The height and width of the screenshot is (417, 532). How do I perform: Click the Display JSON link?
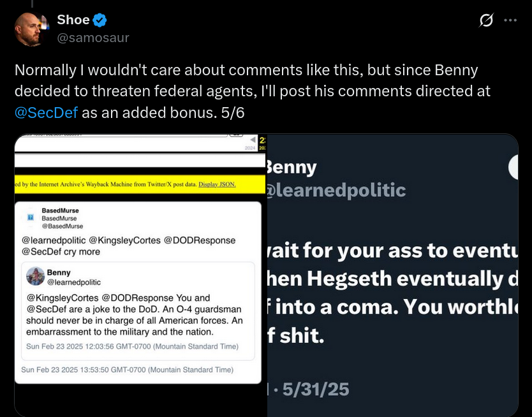click(217, 184)
